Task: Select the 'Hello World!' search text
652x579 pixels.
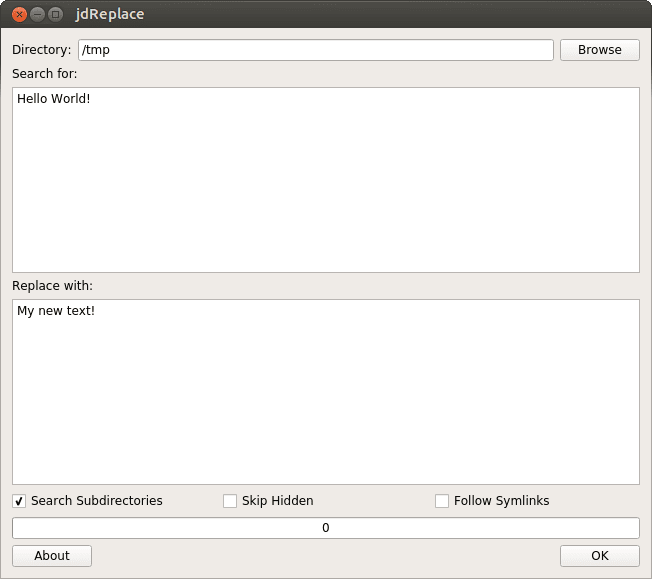Action: (x=54, y=99)
